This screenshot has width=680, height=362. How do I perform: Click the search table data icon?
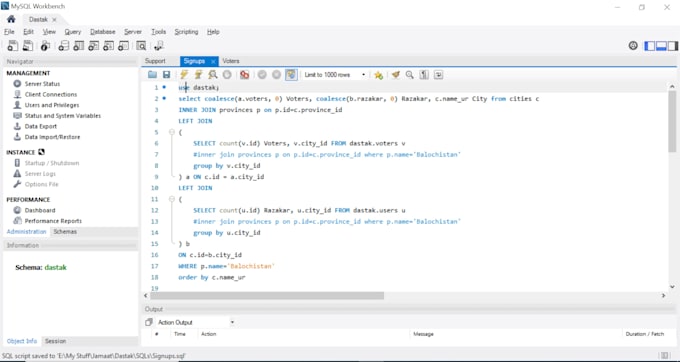click(141, 46)
